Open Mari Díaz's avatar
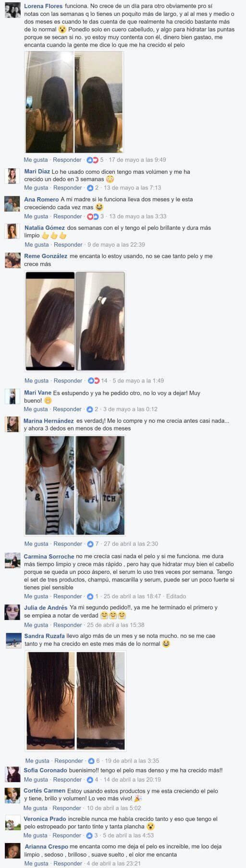 (12, 176)
